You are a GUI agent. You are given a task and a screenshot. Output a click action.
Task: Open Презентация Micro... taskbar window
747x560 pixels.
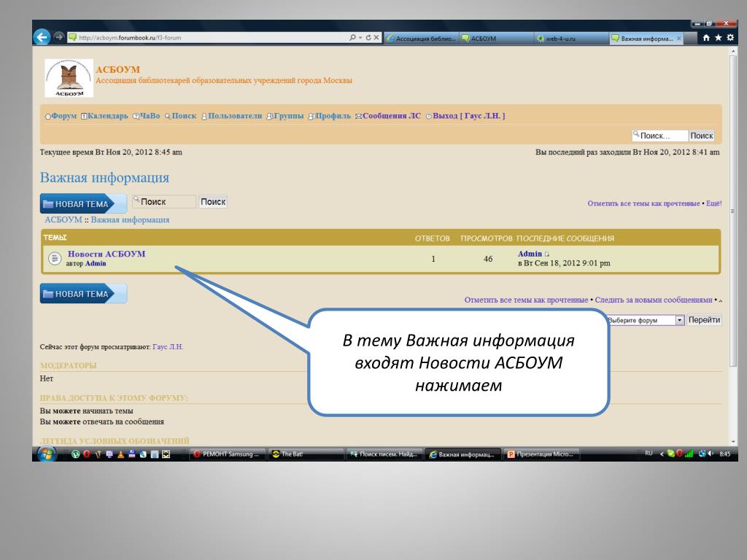(x=541, y=454)
